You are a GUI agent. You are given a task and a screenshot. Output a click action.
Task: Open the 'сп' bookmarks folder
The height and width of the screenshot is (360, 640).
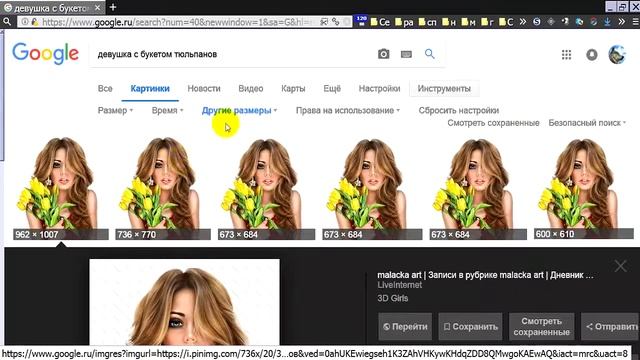coord(427,22)
